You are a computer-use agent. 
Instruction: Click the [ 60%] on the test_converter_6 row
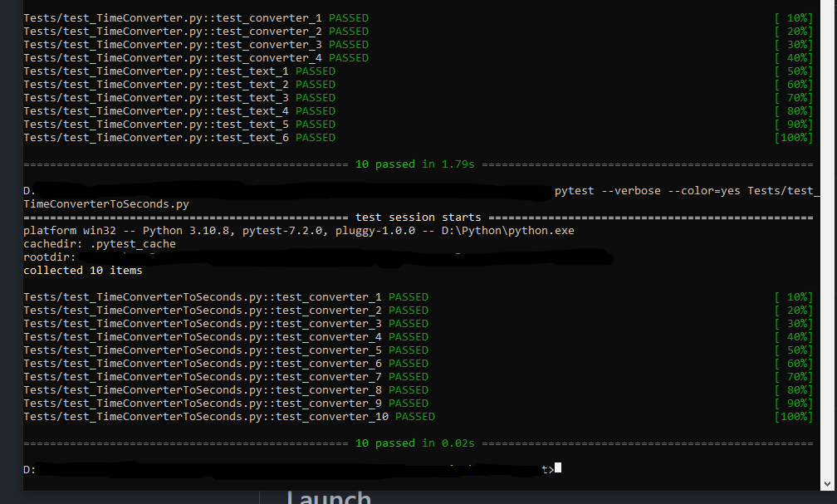793,364
